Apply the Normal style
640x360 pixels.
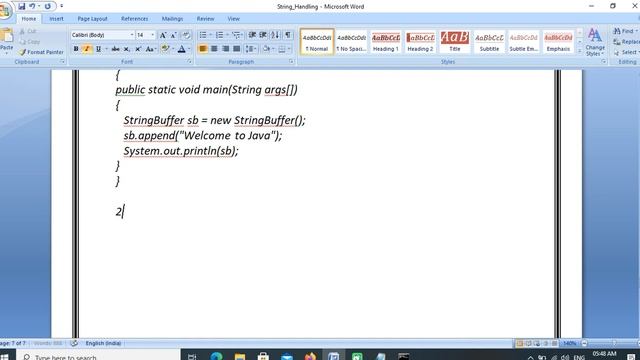point(317,42)
